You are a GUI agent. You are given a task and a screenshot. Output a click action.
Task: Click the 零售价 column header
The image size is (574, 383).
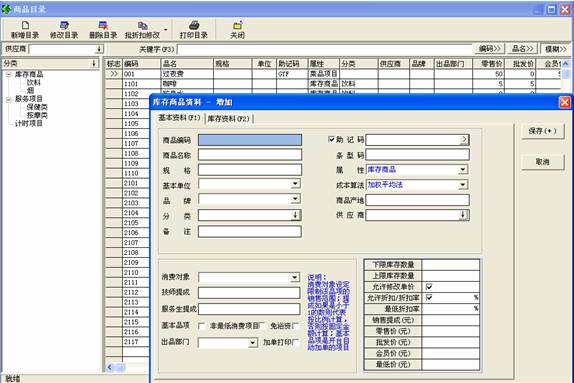pyautogui.click(x=488, y=64)
